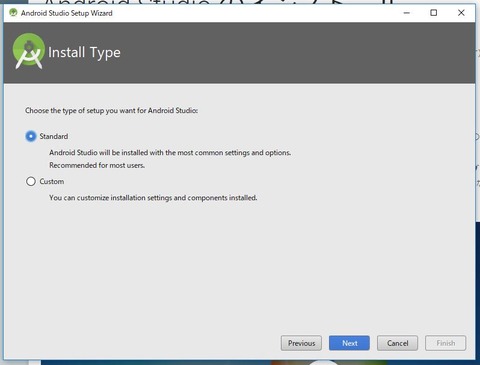Click 'You can customize installation settings' description

click(153, 198)
